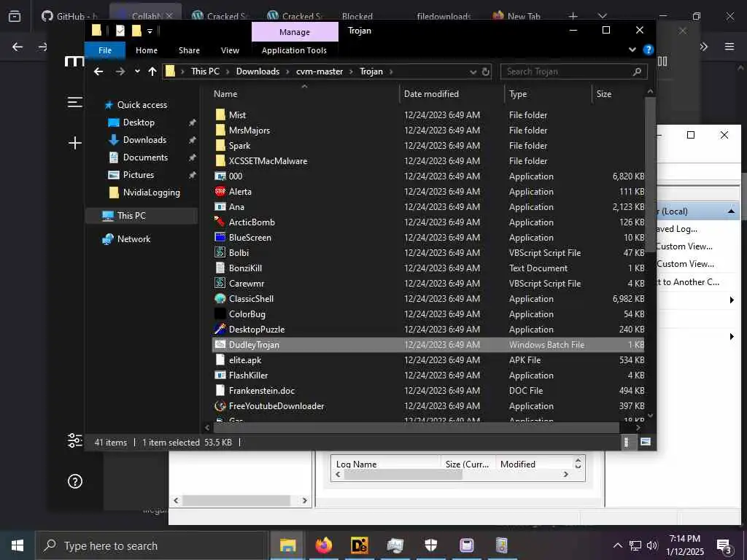
Task: Open notification center in system tray
Action: pos(724,545)
